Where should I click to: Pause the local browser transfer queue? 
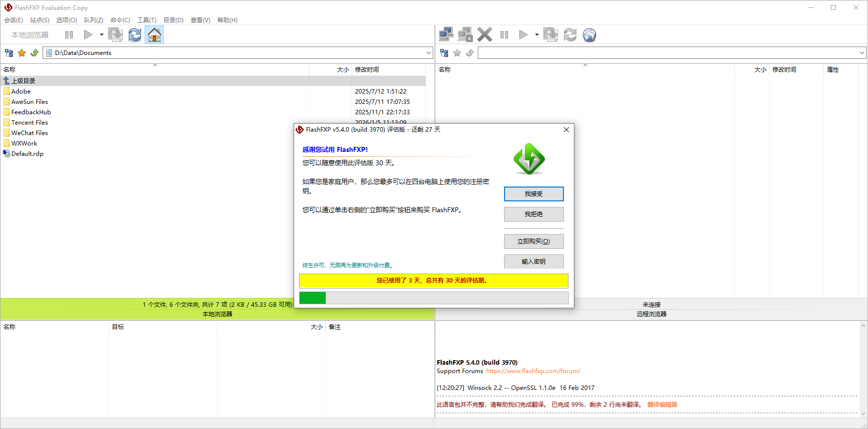[69, 35]
